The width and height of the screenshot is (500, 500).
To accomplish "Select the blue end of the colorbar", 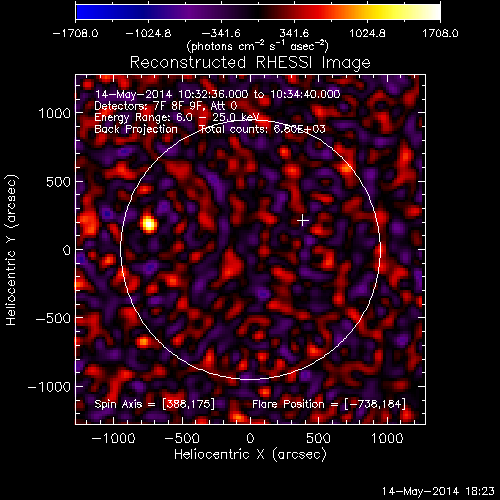I will pos(87,12).
